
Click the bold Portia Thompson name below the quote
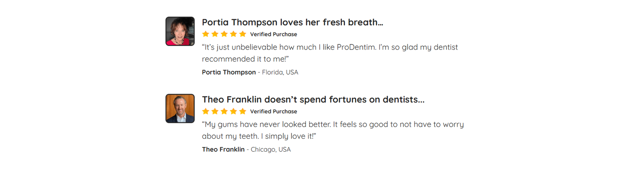229,72
